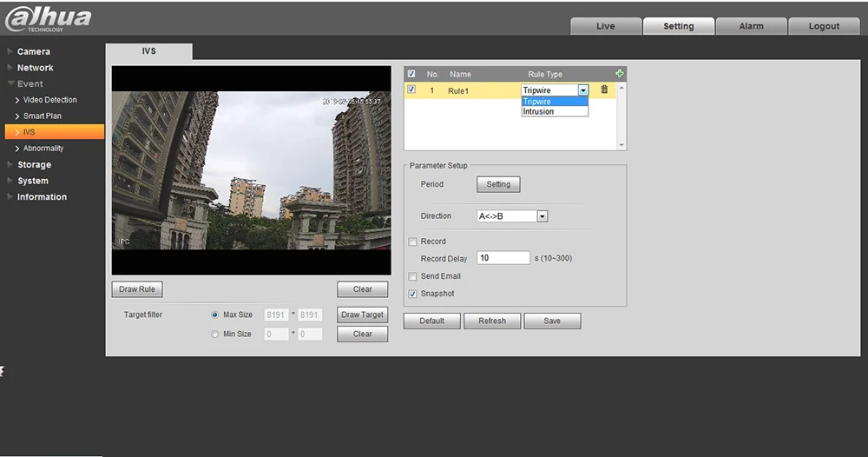Click the Refresh button
This screenshot has height=457, width=868.
(x=492, y=321)
